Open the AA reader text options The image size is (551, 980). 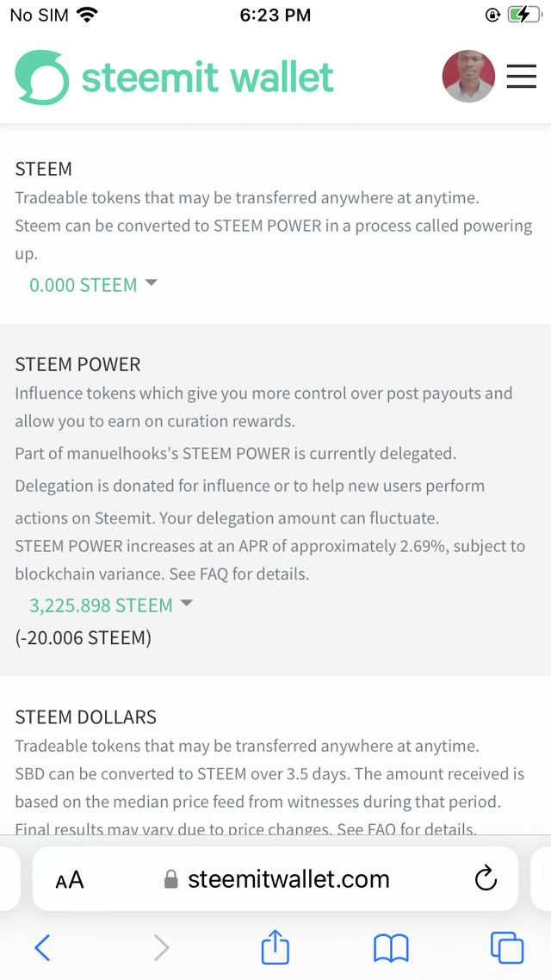(x=70, y=879)
